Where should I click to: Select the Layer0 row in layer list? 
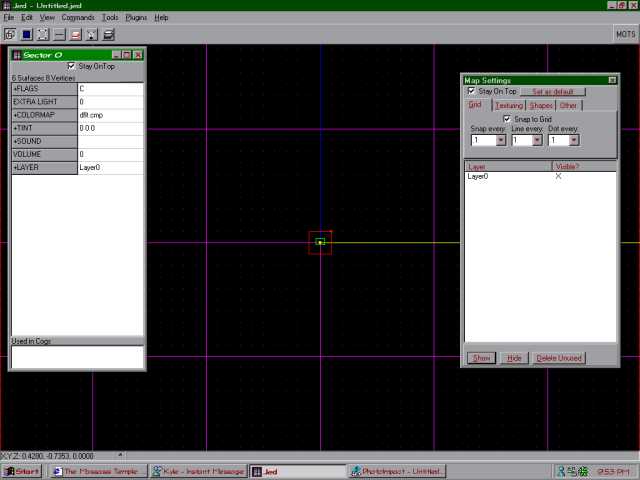(x=540, y=176)
